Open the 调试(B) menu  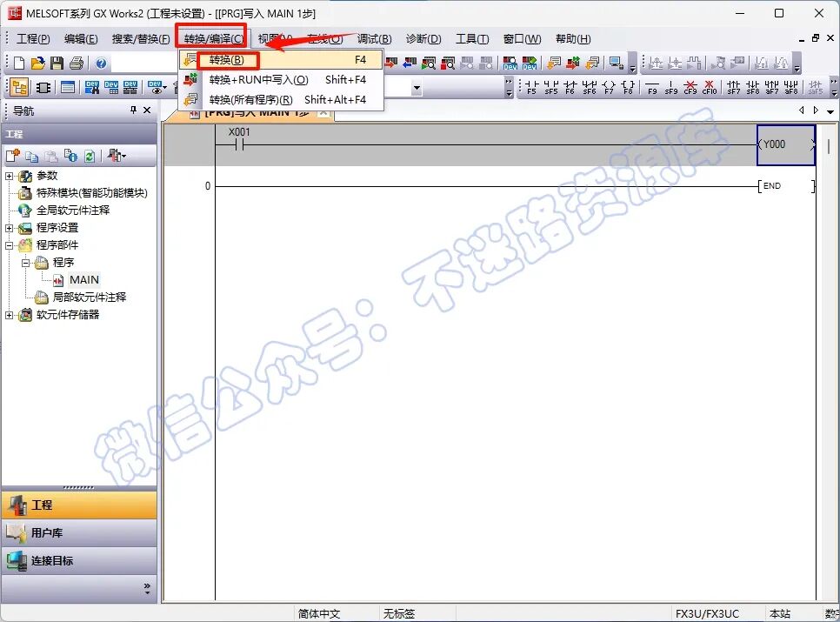coord(375,38)
